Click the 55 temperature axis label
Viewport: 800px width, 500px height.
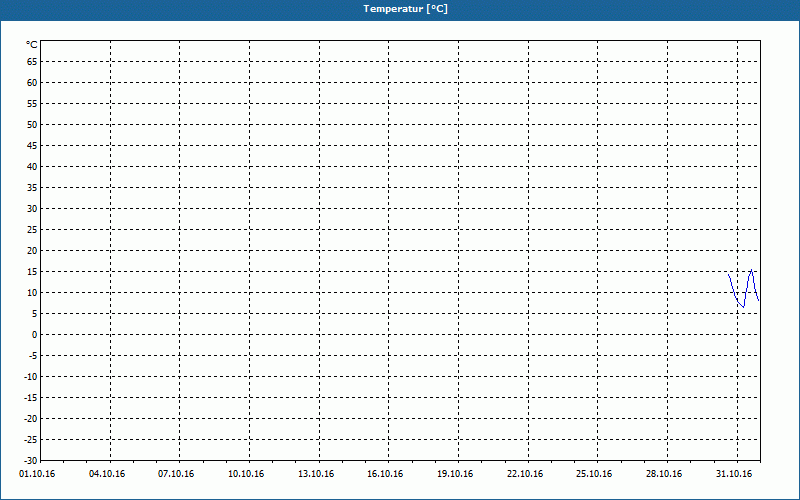32,104
